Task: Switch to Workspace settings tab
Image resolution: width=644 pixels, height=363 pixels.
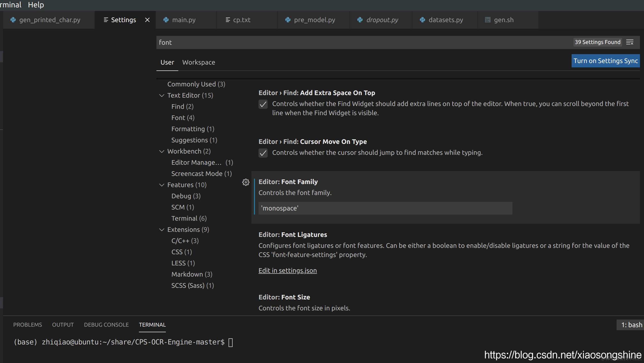Action: click(199, 62)
